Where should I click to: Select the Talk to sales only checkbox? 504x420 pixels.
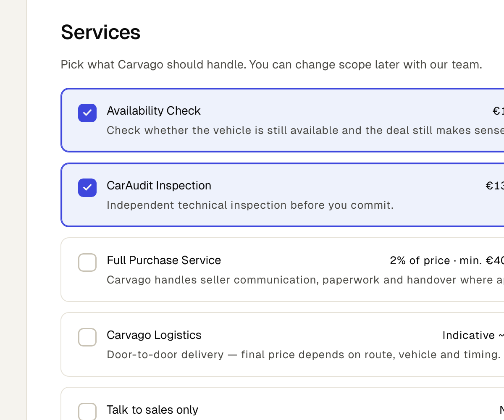click(87, 411)
